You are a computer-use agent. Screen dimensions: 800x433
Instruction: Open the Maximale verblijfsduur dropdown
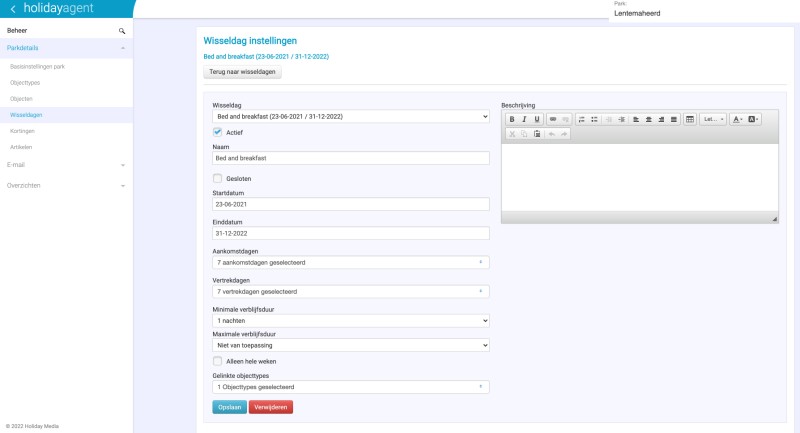coord(351,345)
